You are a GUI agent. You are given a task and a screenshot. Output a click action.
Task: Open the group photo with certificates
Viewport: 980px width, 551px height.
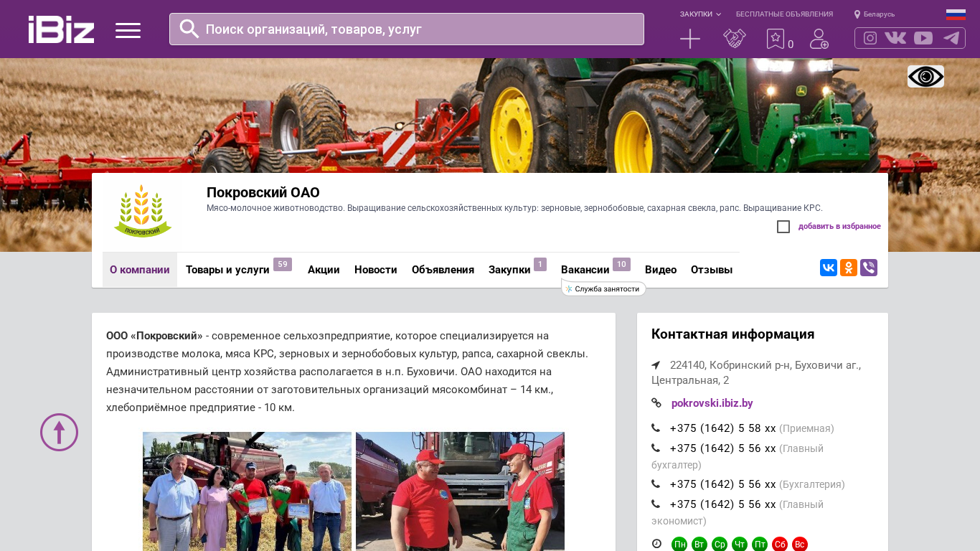[x=247, y=491]
